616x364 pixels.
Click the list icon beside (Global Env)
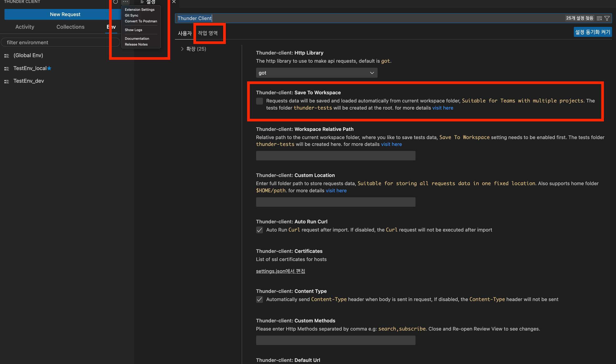point(7,56)
